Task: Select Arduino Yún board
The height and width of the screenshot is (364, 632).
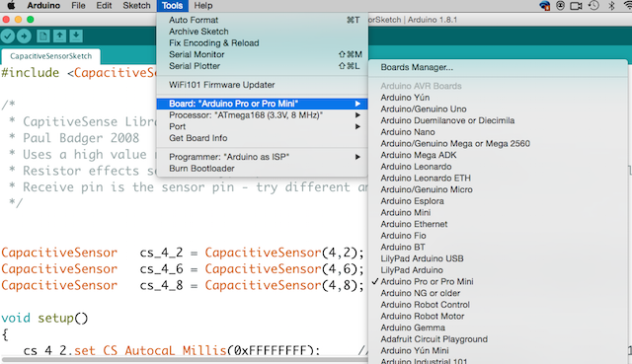Action: coord(498,98)
